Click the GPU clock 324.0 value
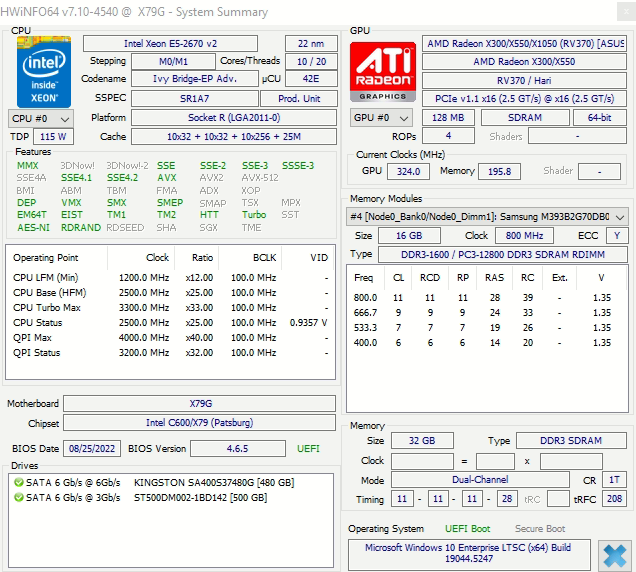636x572 pixels. click(408, 172)
